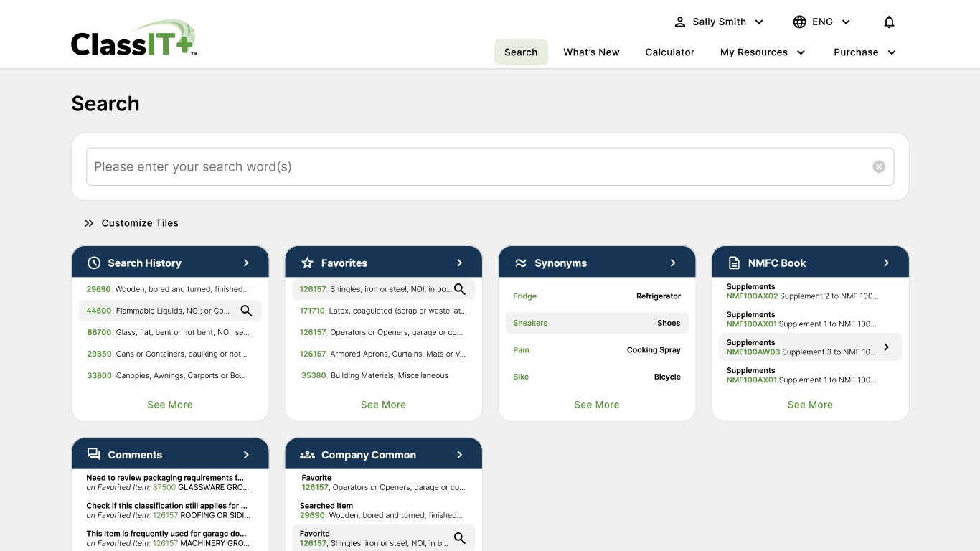This screenshot has height=551, width=980.
Task: Click the star icon on Favorites panel
Action: (x=307, y=263)
